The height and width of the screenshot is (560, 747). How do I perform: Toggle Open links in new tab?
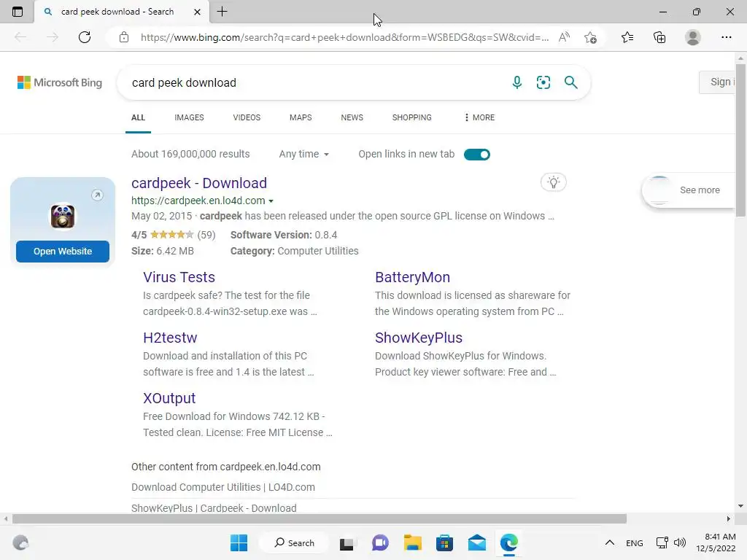[477, 155]
